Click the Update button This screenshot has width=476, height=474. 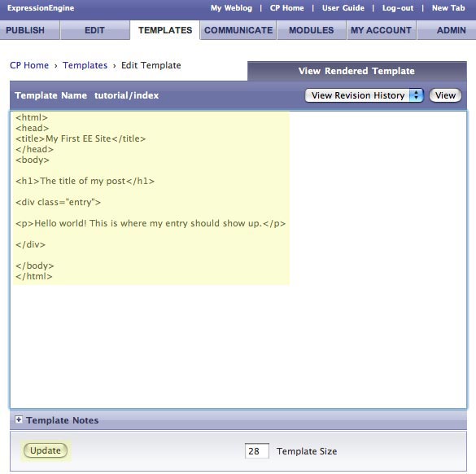pyautogui.click(x=46, y=450)
